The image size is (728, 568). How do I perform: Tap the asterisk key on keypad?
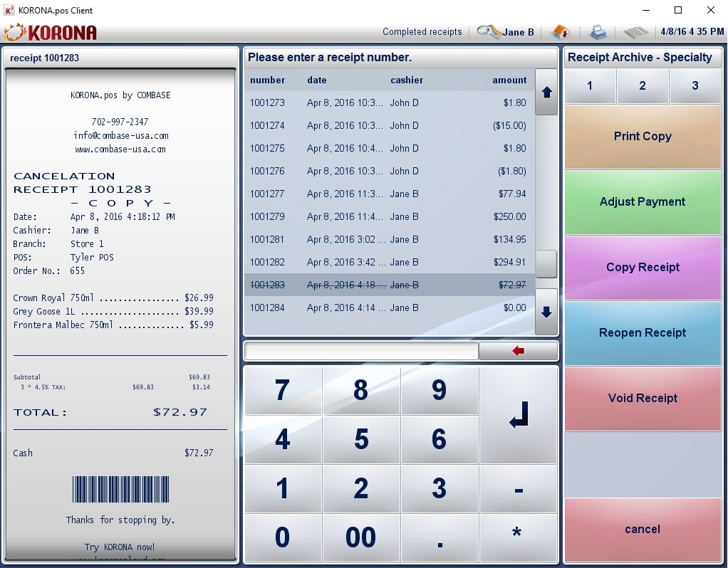pos(518,538)
